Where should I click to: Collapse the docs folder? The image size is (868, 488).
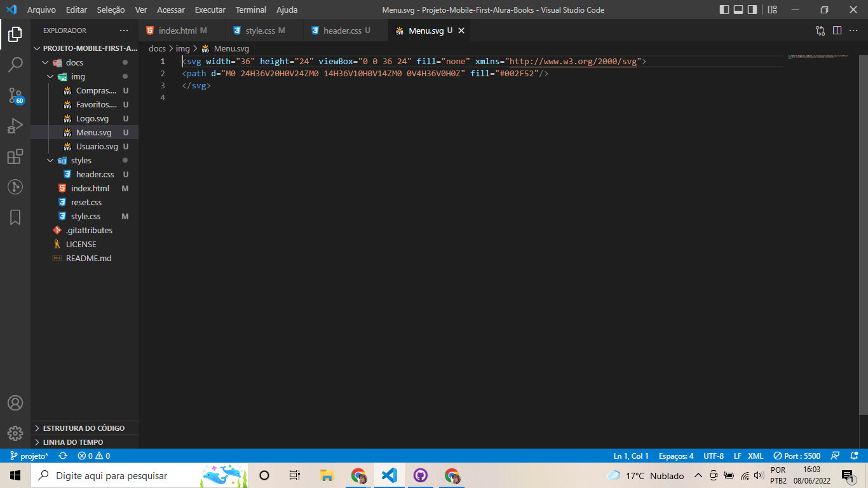(x=85, y=62)
